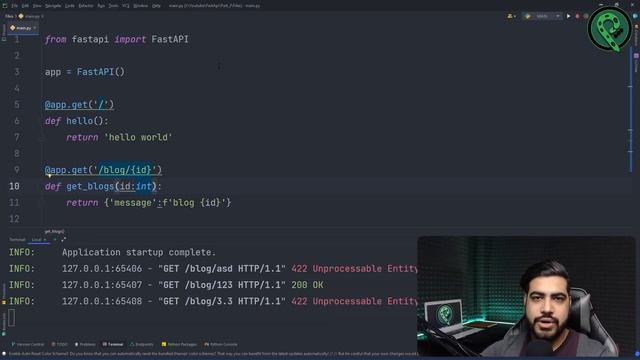Viewport: 640px width, 360px height.
Task: Click the green snake channel logo
Action: point(609,29)
